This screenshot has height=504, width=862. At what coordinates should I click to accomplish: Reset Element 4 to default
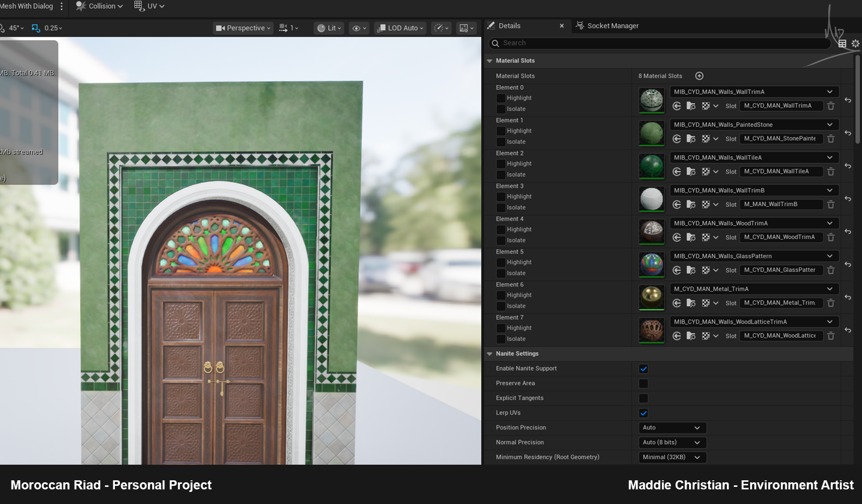(848, 232)
